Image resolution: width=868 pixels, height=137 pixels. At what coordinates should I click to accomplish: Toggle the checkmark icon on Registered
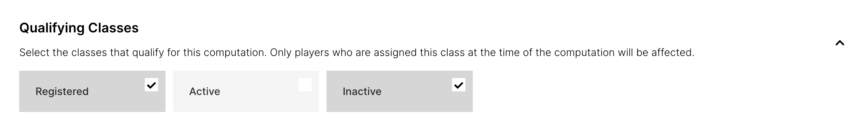pos(151,85)
